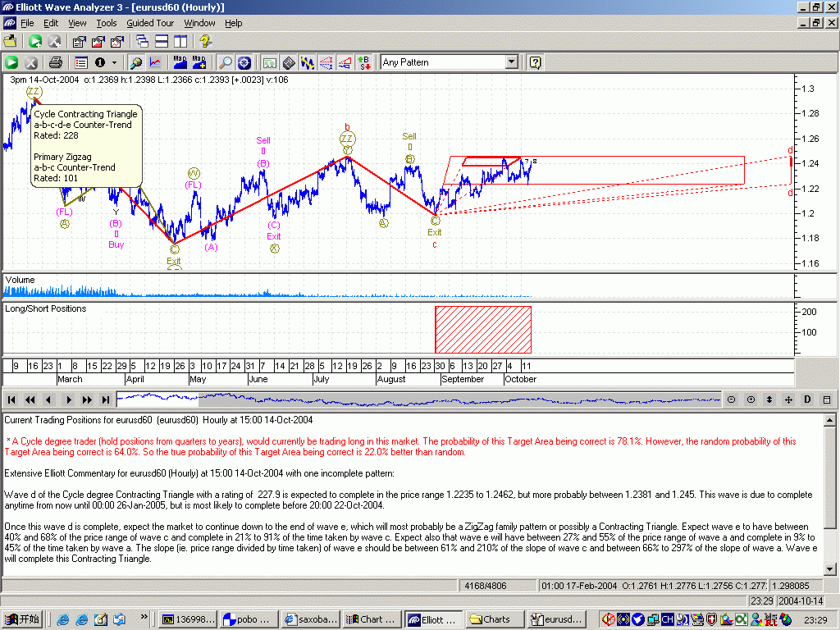Open the Help menu
Viewport: 840px width, 630px height.
pyautogui.click(x=233, y=23)
